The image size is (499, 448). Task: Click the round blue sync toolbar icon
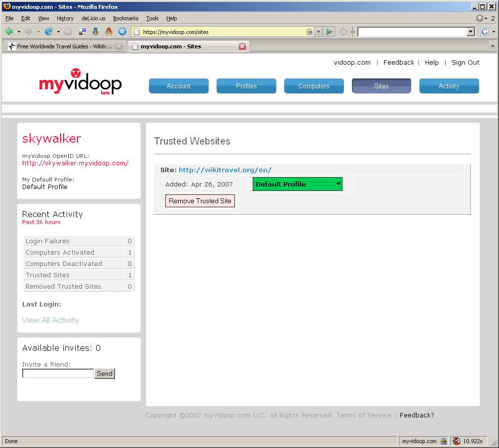122,32
